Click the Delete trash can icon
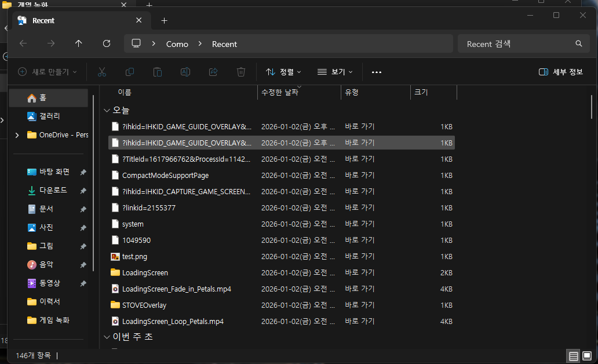Screen dimensions: 598x364 241,72
